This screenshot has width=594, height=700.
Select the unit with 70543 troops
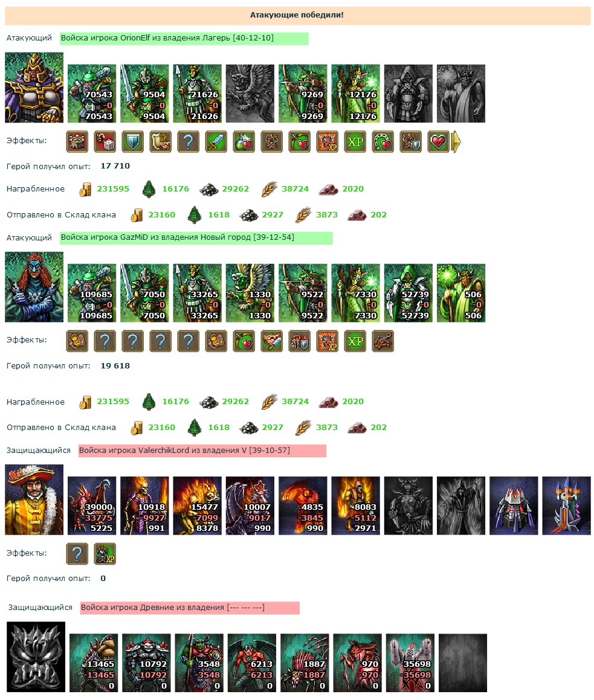pos(92,93)
